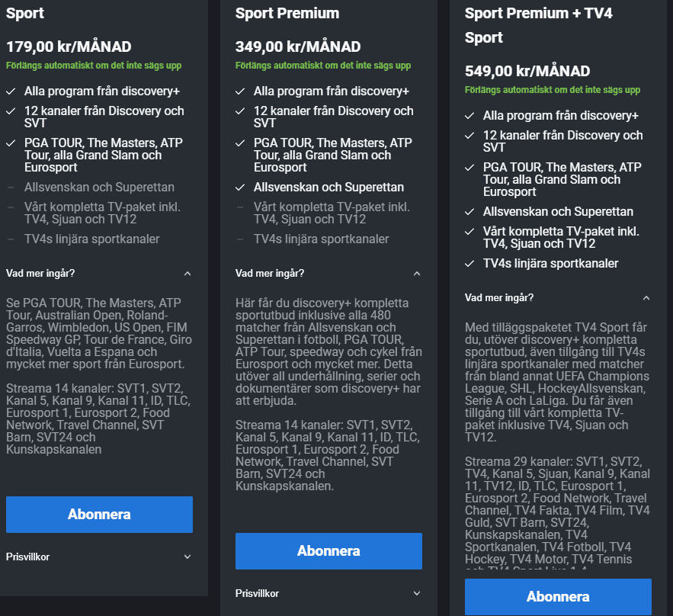Click checkmark beside '12 kanaler' in Sport Premium

pos(240,111)
